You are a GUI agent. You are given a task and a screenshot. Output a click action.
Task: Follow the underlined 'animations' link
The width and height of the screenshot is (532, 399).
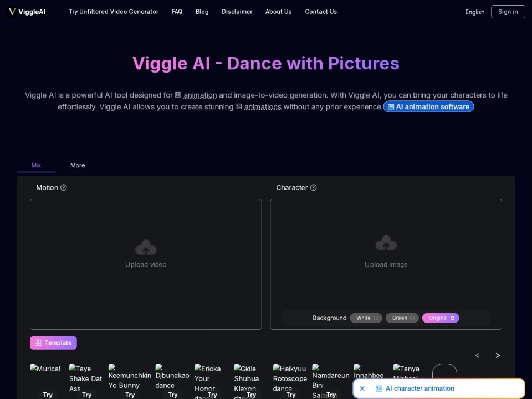coord(263,107)
